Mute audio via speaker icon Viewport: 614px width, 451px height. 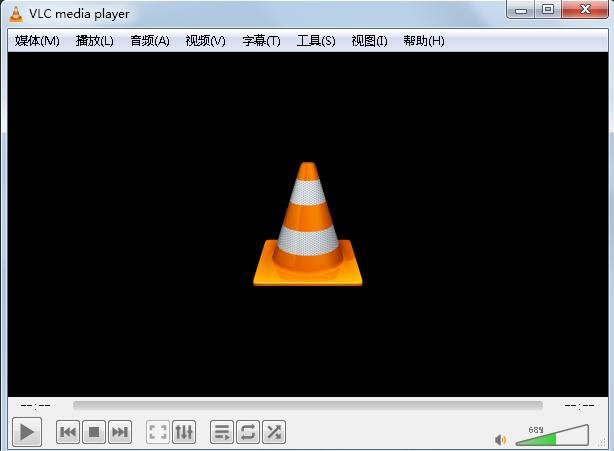coord(501,439)
